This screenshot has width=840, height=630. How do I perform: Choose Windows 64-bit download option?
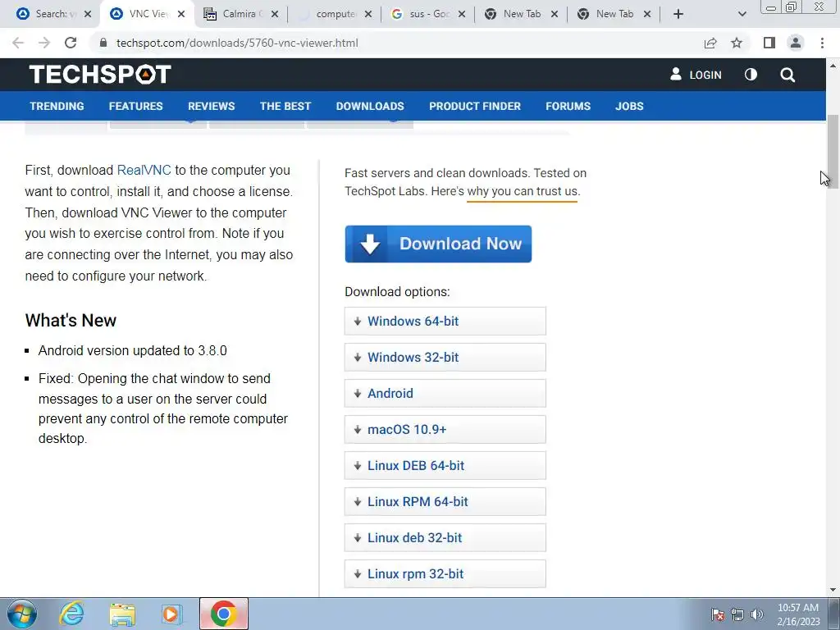click(x=445, y=321)
